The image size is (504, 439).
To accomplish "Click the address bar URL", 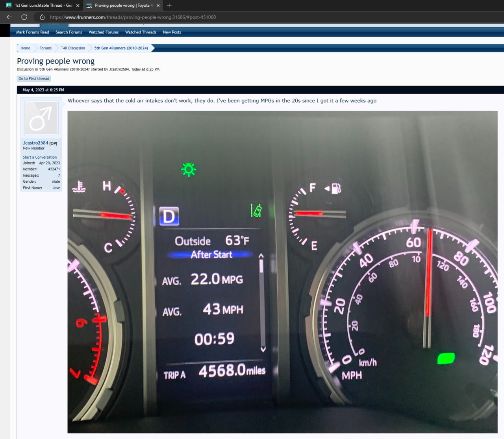I will tap(133, 17).
